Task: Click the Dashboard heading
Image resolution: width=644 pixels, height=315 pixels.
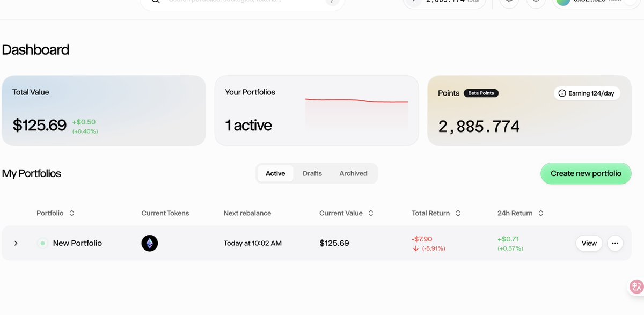Action: coord(35,50)
